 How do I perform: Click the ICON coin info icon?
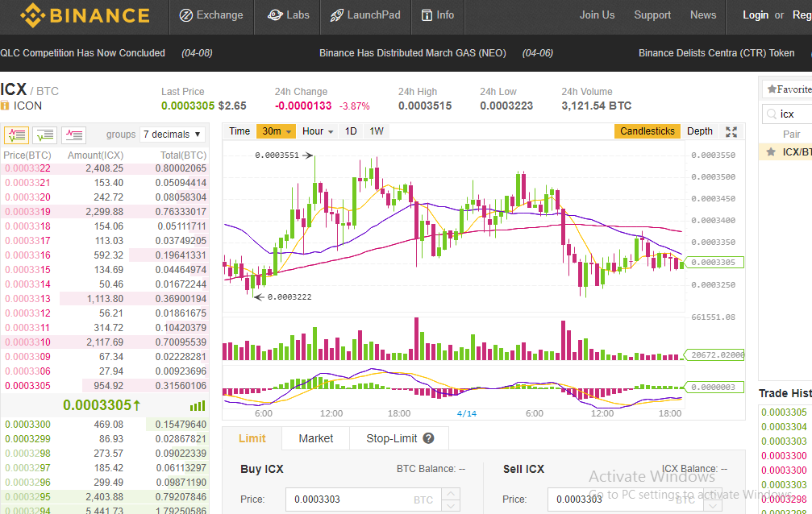5,106
